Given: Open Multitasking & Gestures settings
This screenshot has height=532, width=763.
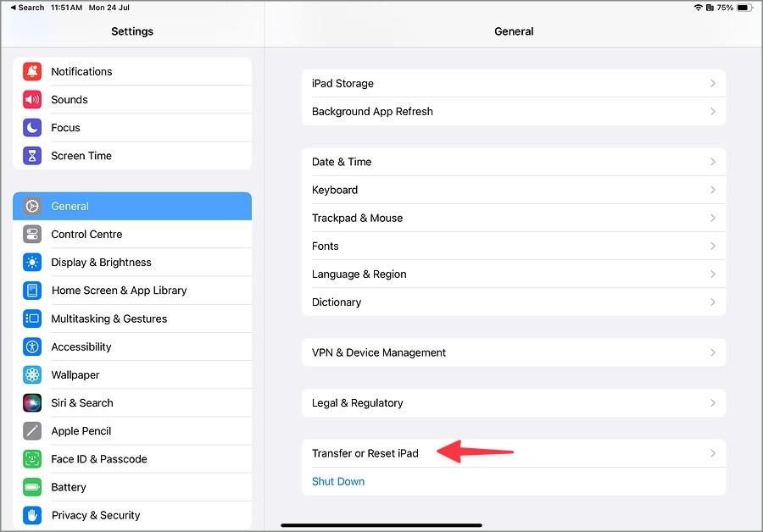Looking at the screenshot, I should (x=132, y=319).
